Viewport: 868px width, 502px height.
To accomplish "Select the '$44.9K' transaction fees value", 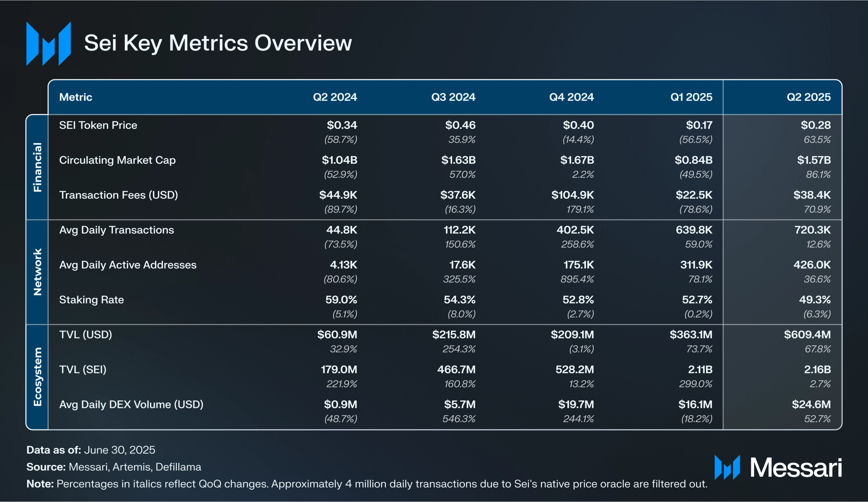I will click(338, 195).
